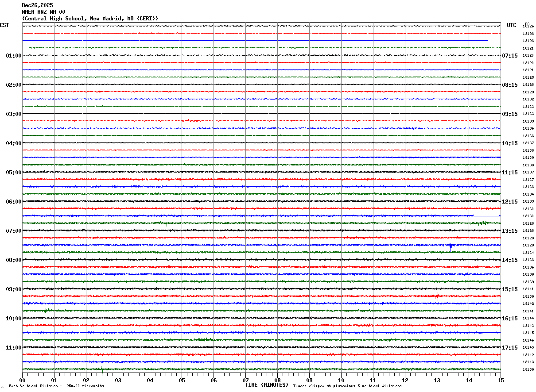Viewport: 536px width, 392px height.
Task: Click the TIME (MINUTES) axis title
Action: 267,385
